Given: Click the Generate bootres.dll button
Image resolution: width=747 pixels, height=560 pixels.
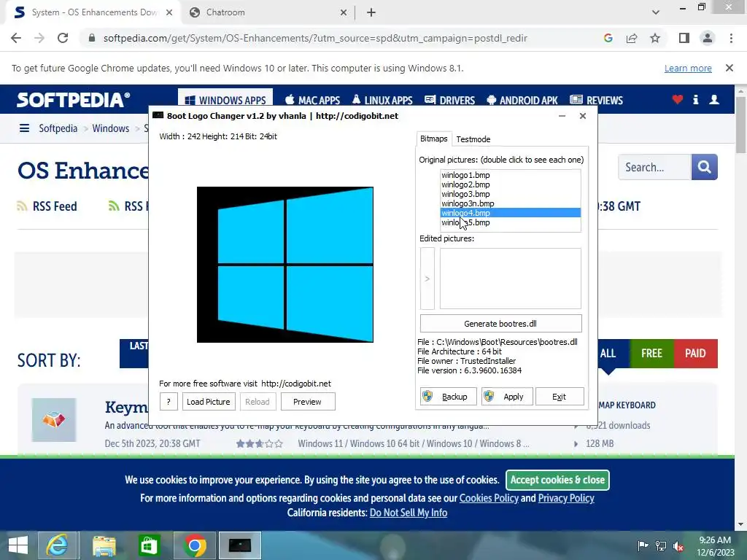Looking at the screenshot, I should tap(500, 323).
